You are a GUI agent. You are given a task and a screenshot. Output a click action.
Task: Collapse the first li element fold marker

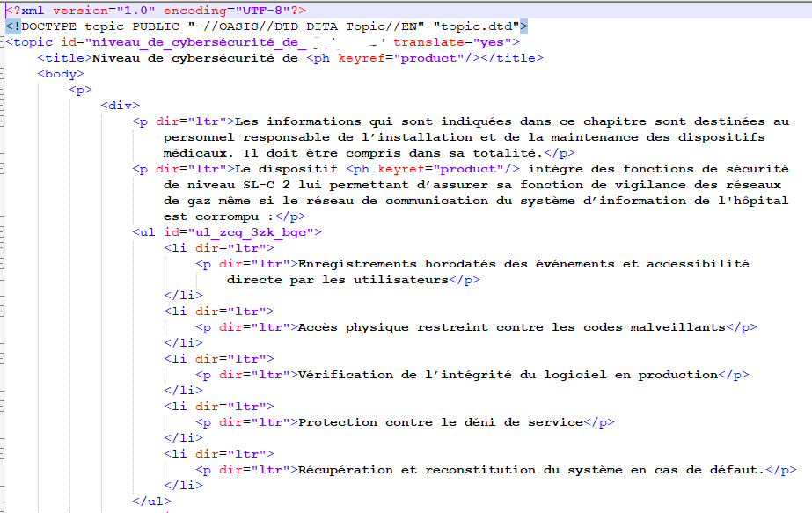click(x=4, y=248)
